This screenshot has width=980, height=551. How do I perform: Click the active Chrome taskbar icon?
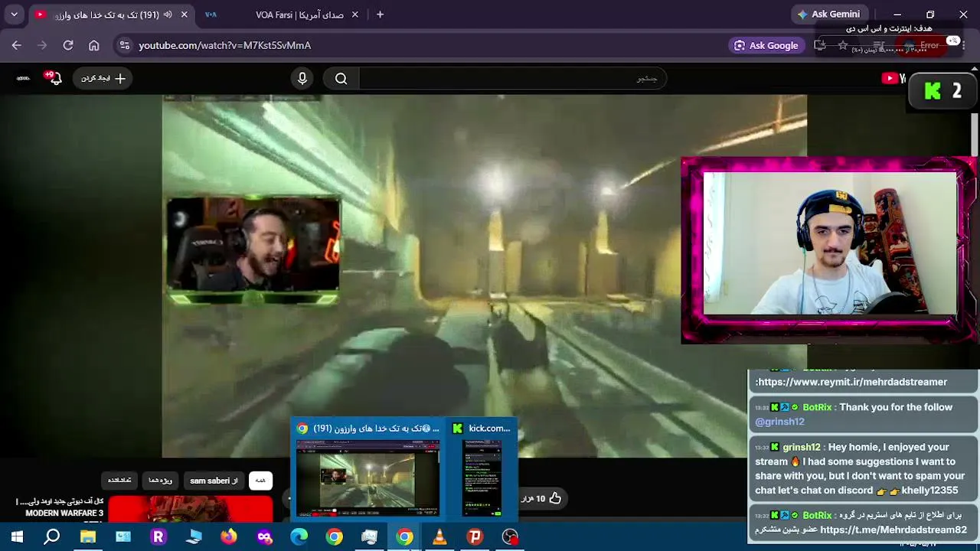click(x=404, y=537)
